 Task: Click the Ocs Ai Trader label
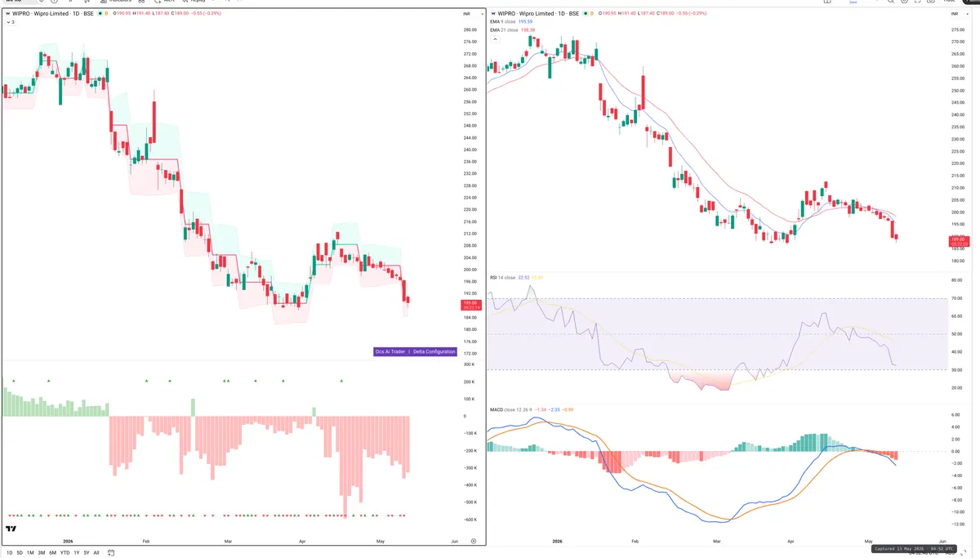tap(390, 351)
